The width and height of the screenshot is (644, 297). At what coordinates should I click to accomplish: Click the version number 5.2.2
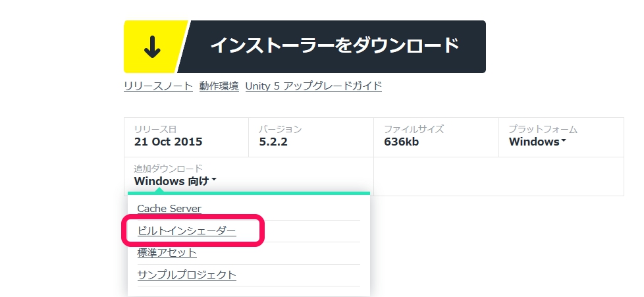click(x=273, y=142)
